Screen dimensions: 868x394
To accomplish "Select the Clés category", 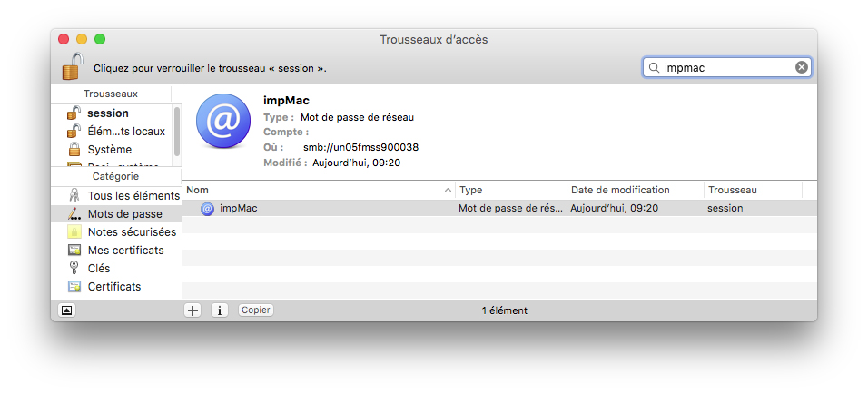I will click(x=98, y=269).
